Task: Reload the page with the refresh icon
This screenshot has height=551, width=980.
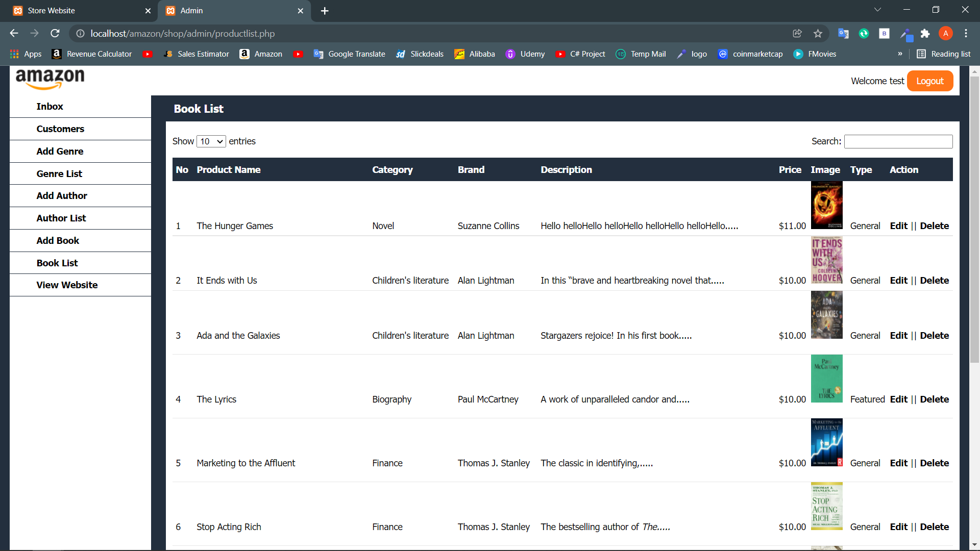Action: [55, 33]
